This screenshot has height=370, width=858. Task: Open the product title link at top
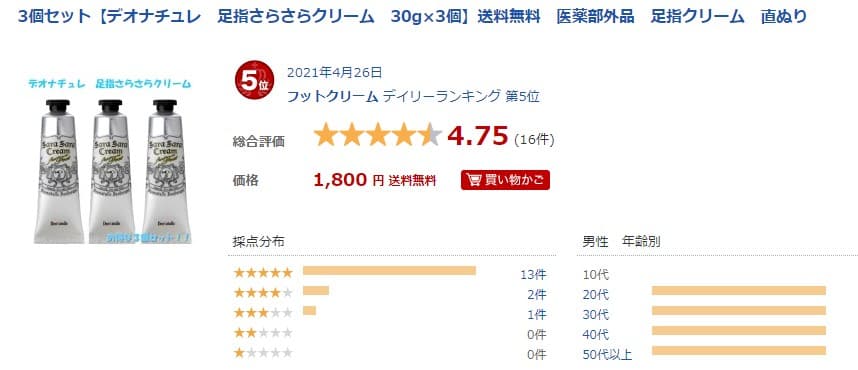(413, 16)
